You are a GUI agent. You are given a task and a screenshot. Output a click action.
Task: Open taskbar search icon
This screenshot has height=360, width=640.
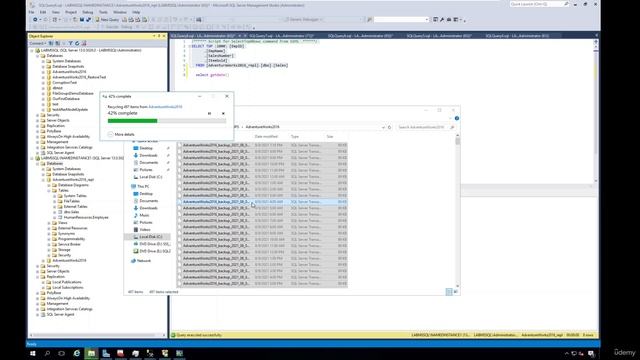pyautogui.click(x=47, y=353)
